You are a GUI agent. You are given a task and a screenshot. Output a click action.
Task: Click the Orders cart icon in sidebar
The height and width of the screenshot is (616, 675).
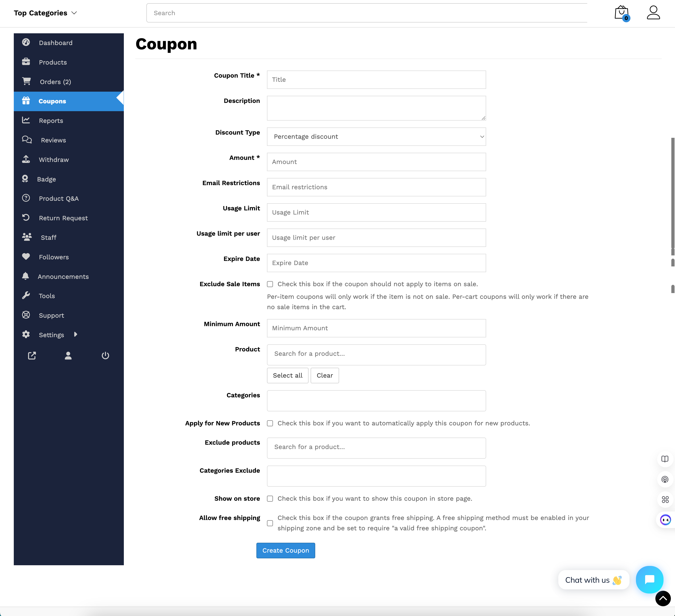[26, 81]
